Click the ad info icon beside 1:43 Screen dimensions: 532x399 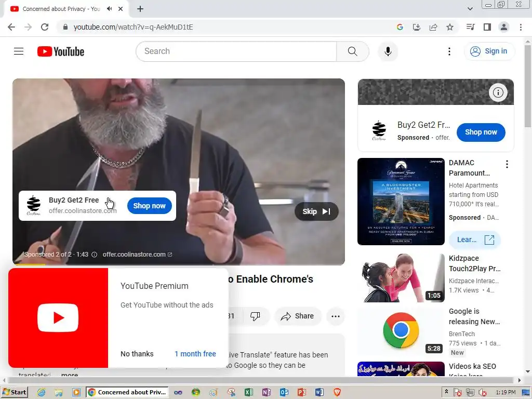(95, 255)
